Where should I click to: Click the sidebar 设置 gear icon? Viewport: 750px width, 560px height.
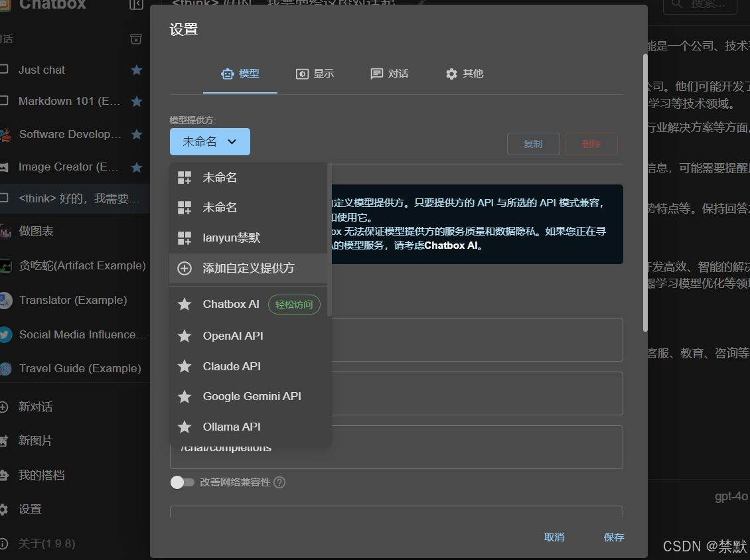click(x=3, y=510)
